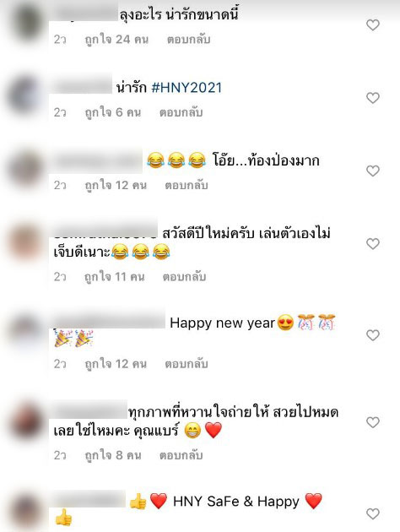Like the 'โอ๊ย...ท้องป่องมาก' comment

coord(372,171)
